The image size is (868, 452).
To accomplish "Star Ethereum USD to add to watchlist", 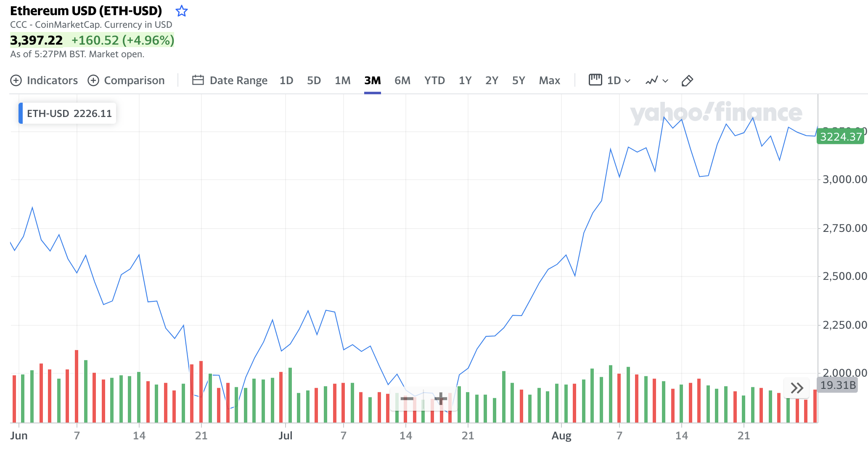I will click(182, 11).
